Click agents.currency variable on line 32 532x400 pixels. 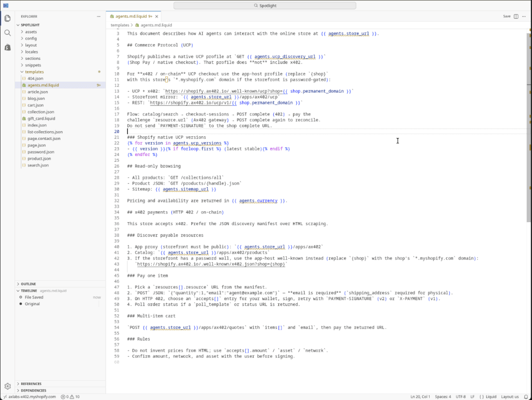pyautogui.click(x=258, y=201)
